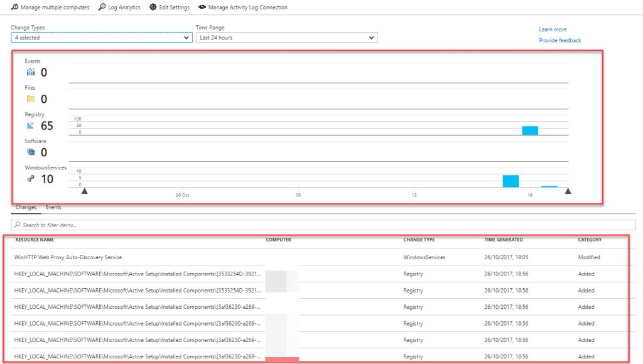643x364 pixels.
Task: Click the Files folder icon
Action: point(30,99)
